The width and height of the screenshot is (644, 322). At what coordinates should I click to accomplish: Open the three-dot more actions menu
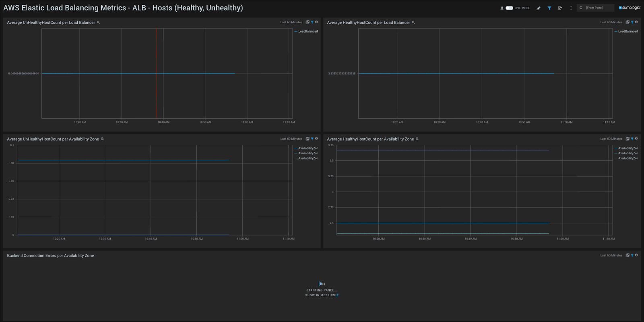click(x=571, y=8)
